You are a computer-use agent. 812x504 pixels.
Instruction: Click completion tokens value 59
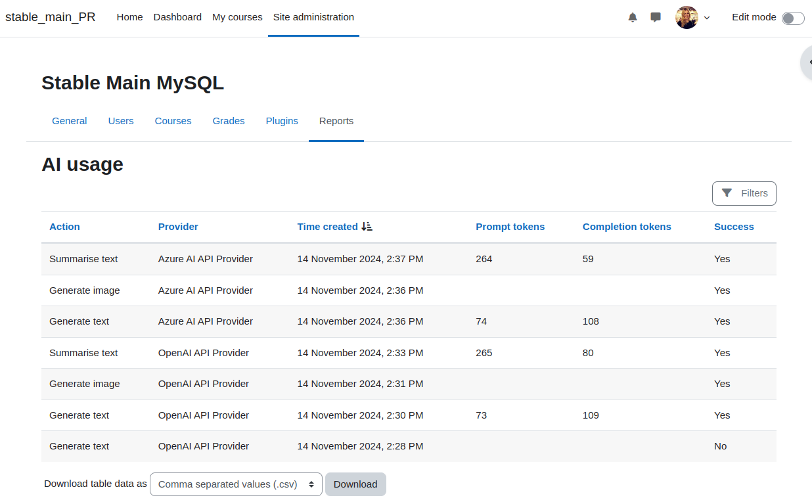pyautogui.click(x=588, y=259)
